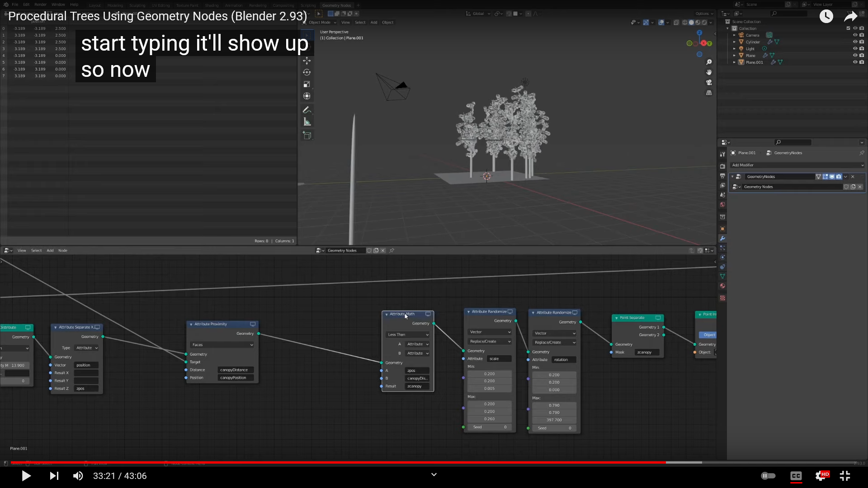This screenshot has width=868, height=488.
Task: Hide Camera in viewport via eye icon
Action: 855,35
